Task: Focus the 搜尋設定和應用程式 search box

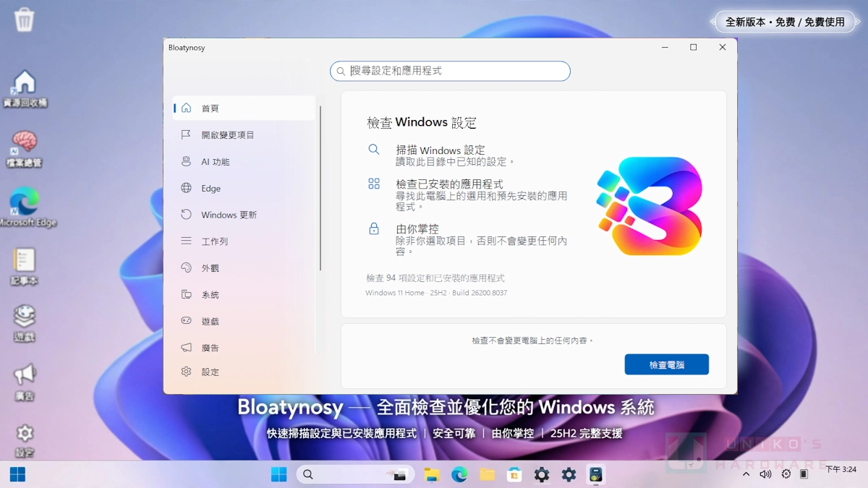Action: (450, 71)
